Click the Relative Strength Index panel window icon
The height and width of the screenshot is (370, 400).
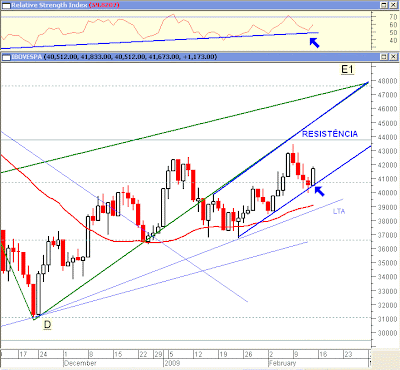[x=6, y=5]
